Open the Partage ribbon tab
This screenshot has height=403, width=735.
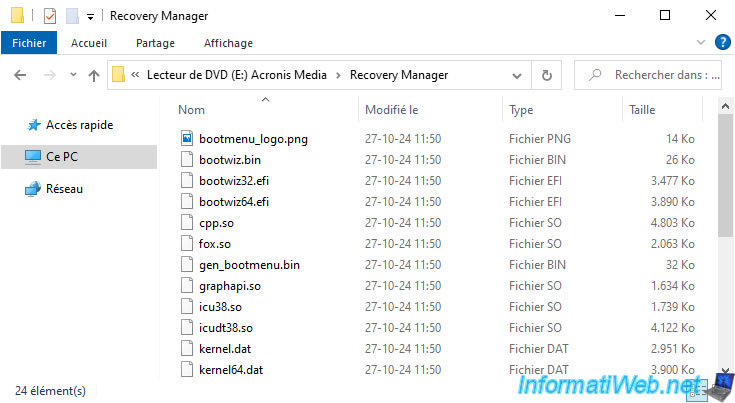[155, 43]
